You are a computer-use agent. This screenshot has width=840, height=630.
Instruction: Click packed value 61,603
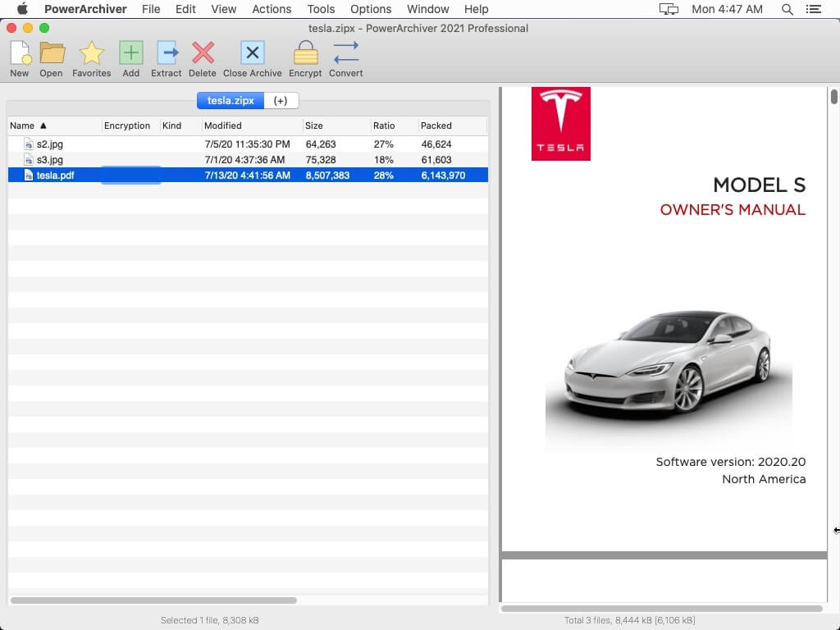[x=436, y=160]
